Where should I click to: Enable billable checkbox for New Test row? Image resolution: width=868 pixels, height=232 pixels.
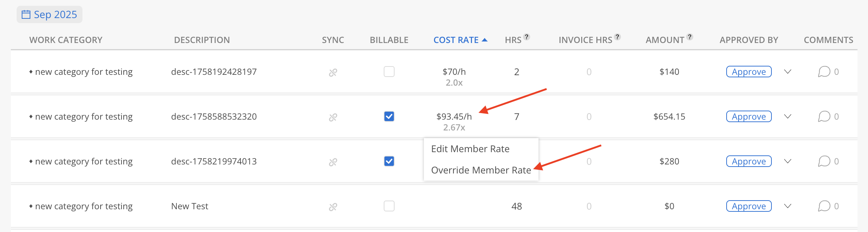click(389, 206)
